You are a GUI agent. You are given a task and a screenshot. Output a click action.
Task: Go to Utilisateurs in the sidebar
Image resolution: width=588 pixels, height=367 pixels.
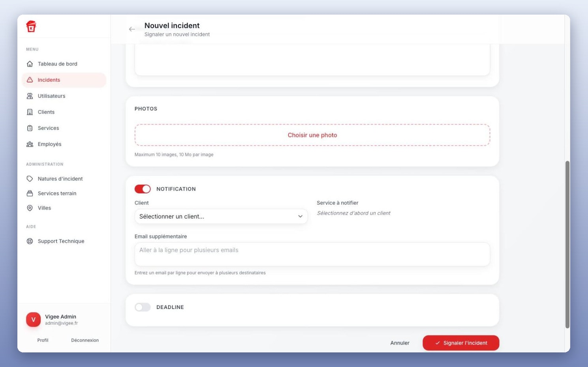click(64, 96)
